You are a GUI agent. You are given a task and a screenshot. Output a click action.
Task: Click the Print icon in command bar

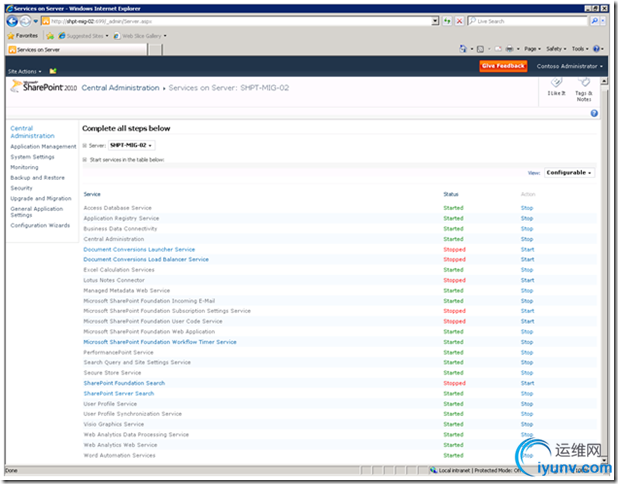coord(509,49)
